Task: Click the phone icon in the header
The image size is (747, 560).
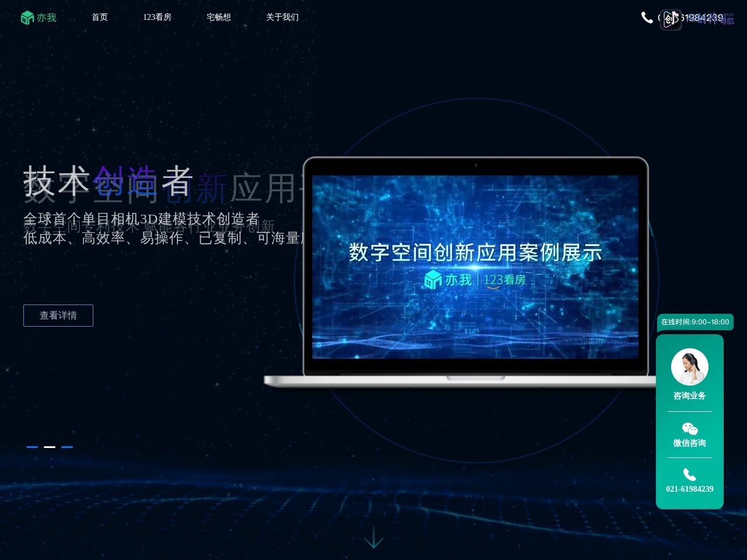Action: pyautogui.click(x=647, y=17)
